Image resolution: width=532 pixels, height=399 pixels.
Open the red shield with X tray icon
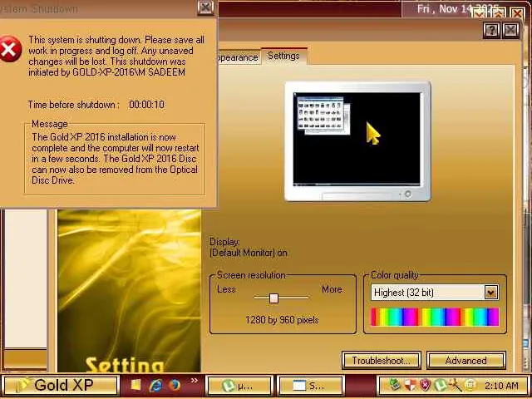(x=425, y=385)
